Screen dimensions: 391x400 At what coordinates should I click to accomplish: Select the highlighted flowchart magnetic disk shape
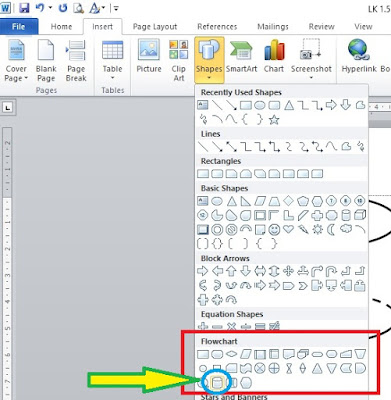click(x=217, y=383)
